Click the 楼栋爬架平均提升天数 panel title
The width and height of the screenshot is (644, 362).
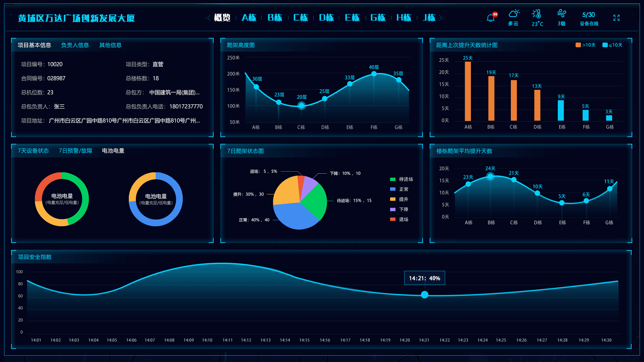point(464,151)
